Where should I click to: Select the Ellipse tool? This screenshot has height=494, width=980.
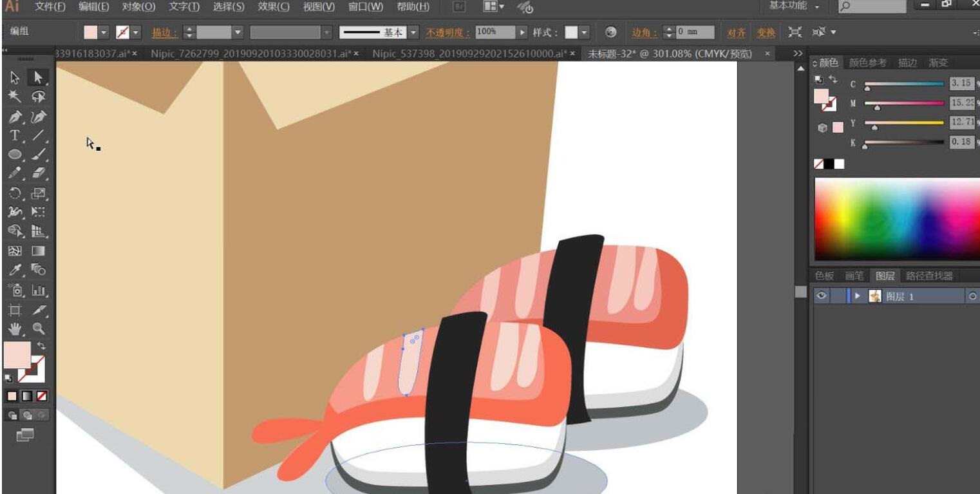click(15, 155)
